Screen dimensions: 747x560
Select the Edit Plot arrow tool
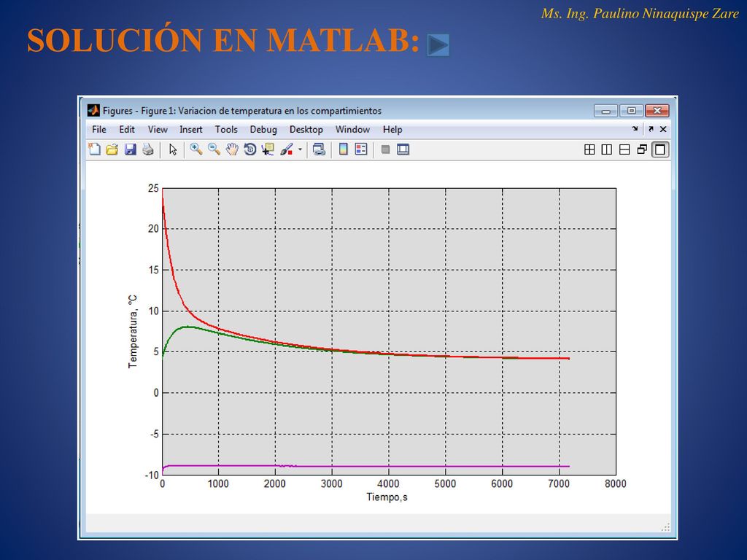point(172,149)
